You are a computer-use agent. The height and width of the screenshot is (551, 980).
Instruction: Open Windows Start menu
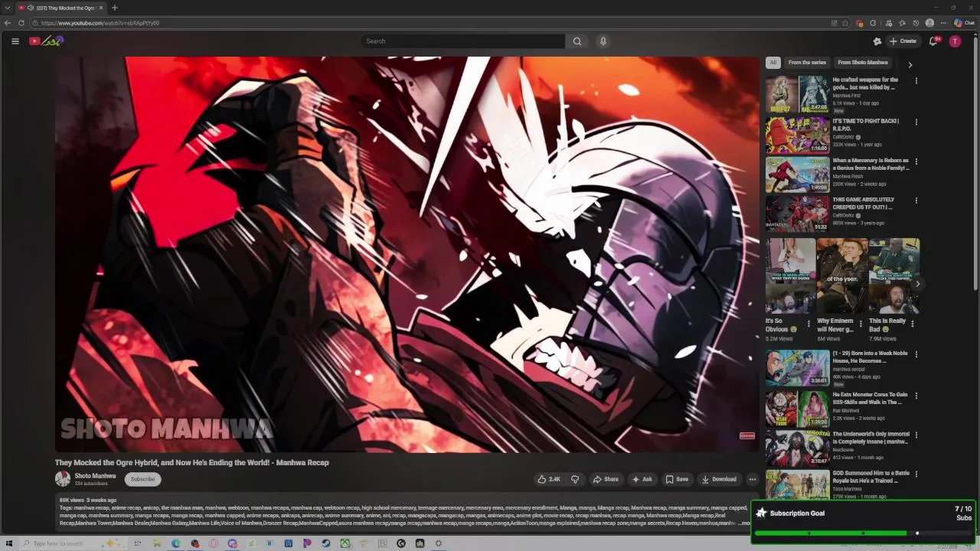click(x=9, y=543)
